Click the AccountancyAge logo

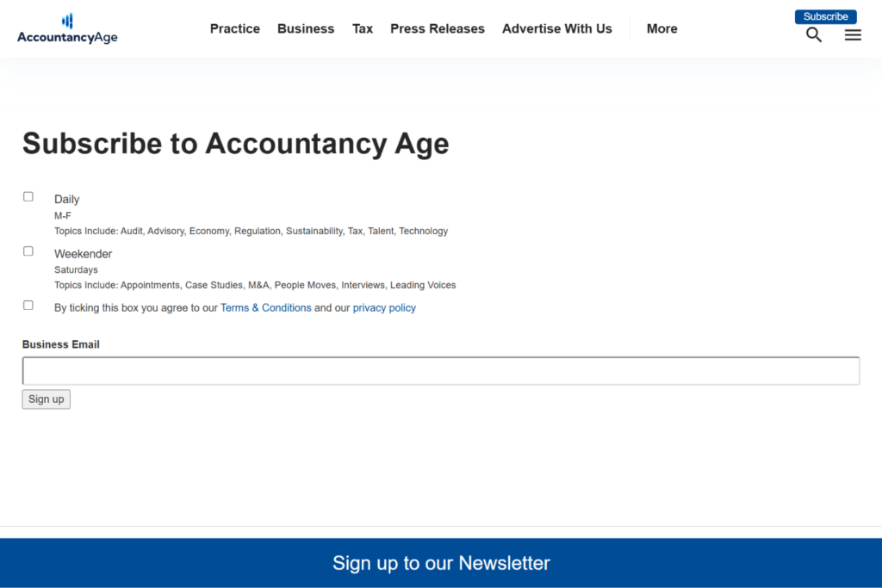[67, 28]
